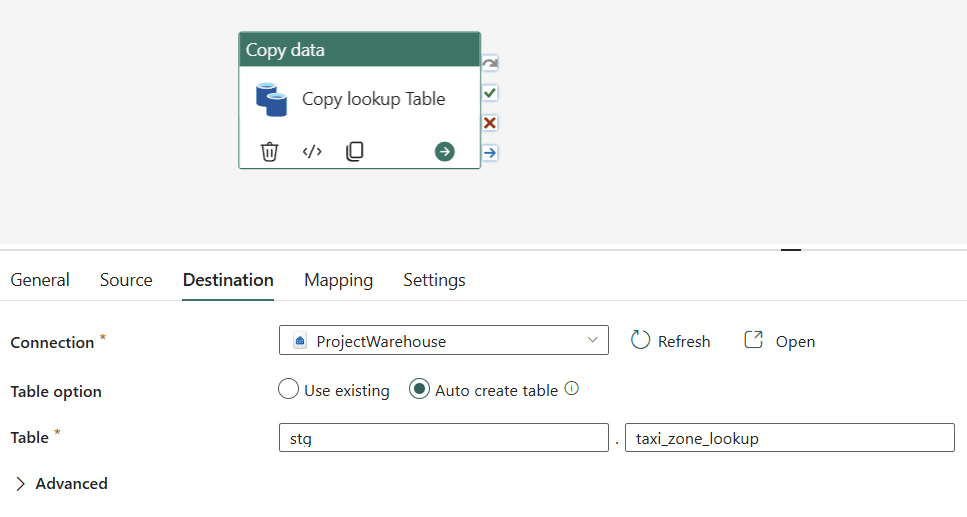Delete the Copy lookup Table activity
Image resolution: width=967 pixels, height=517 pixels.
(270, 151)
